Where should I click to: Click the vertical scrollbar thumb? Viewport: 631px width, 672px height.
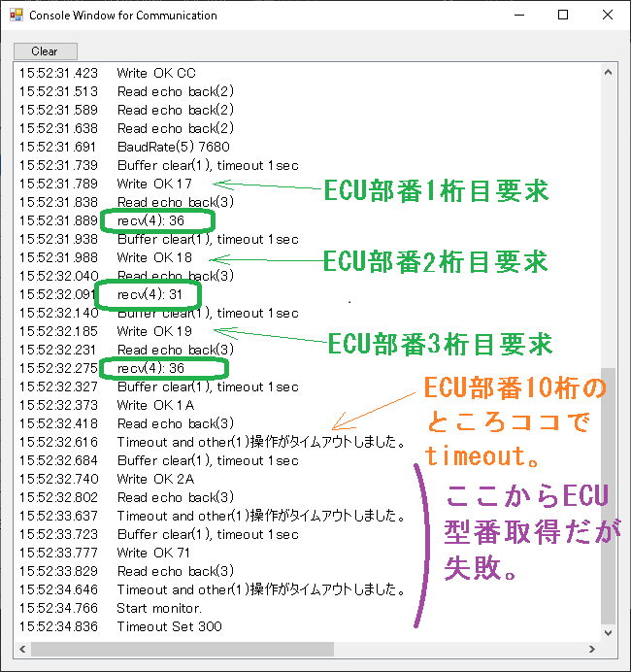point(608,495)
